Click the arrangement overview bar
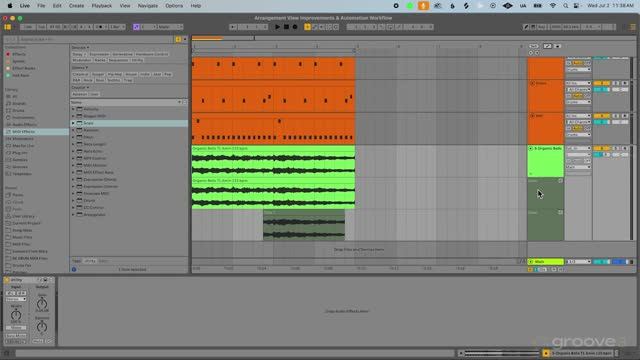 412,38
